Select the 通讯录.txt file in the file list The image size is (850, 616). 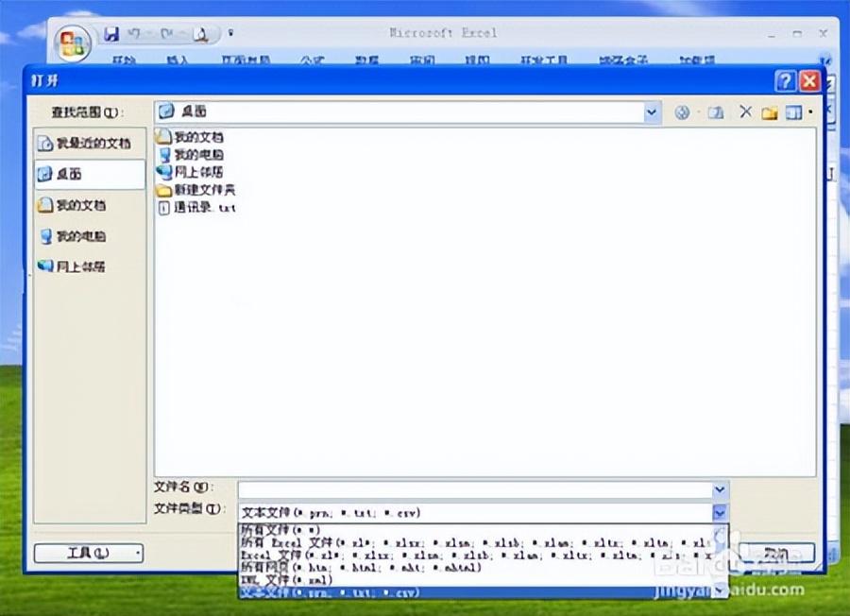click(x=196, y=208)
